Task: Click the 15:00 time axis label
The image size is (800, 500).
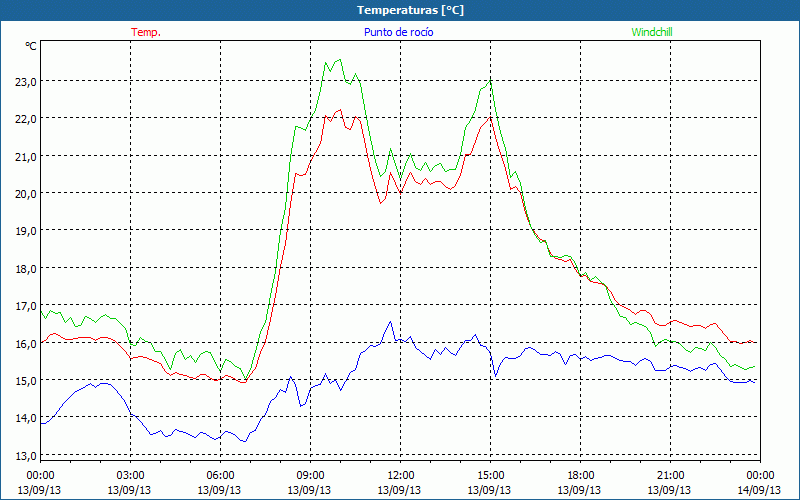Action: click(490, 476)
